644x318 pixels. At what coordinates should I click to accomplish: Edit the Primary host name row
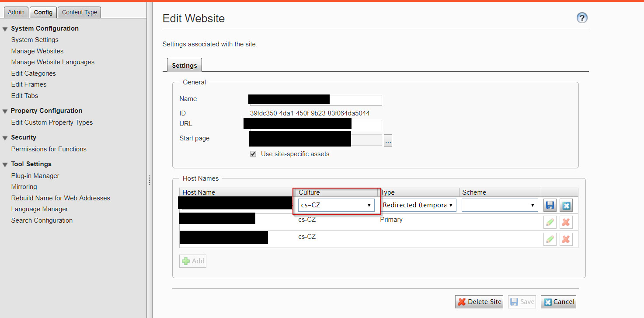pos(550,222)
